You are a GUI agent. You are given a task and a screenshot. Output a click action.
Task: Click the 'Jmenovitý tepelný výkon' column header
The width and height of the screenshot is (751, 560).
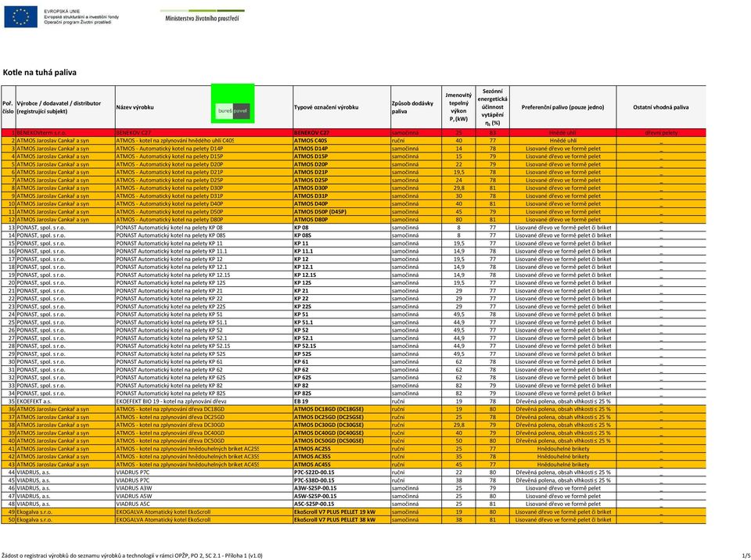click(x=458, y=107)
